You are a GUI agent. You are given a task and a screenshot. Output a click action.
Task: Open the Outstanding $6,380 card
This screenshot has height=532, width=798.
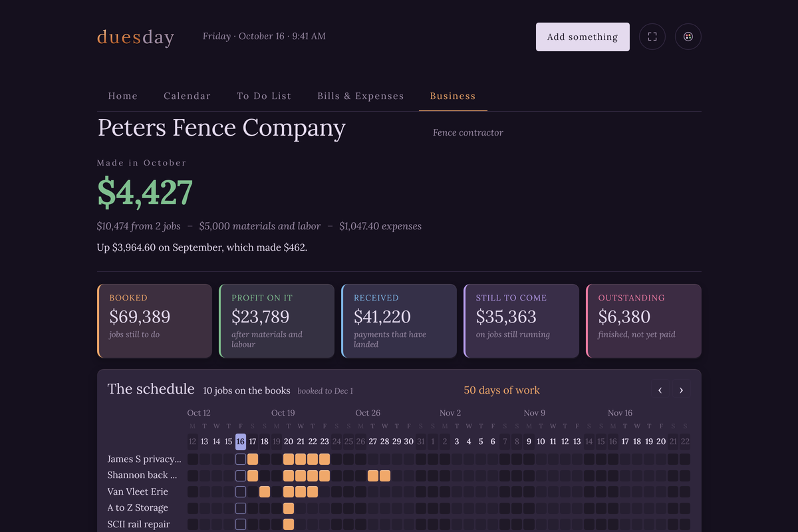click(644, 321)
